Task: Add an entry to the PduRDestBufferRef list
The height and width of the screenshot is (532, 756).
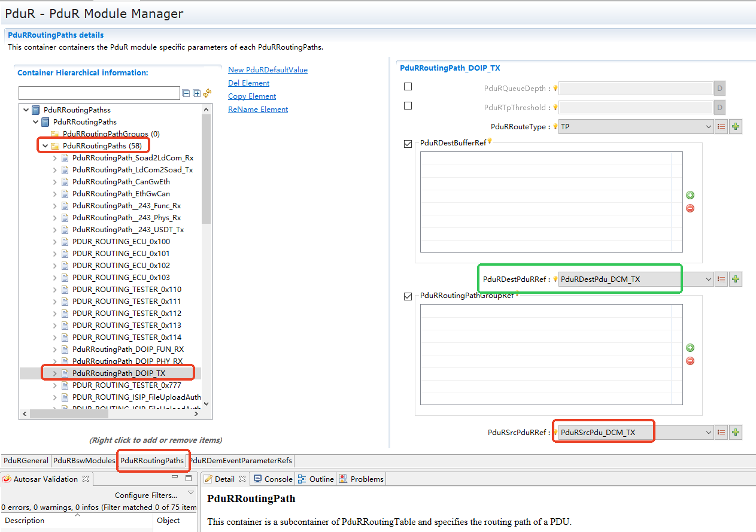Action: (x=690, y=195)
